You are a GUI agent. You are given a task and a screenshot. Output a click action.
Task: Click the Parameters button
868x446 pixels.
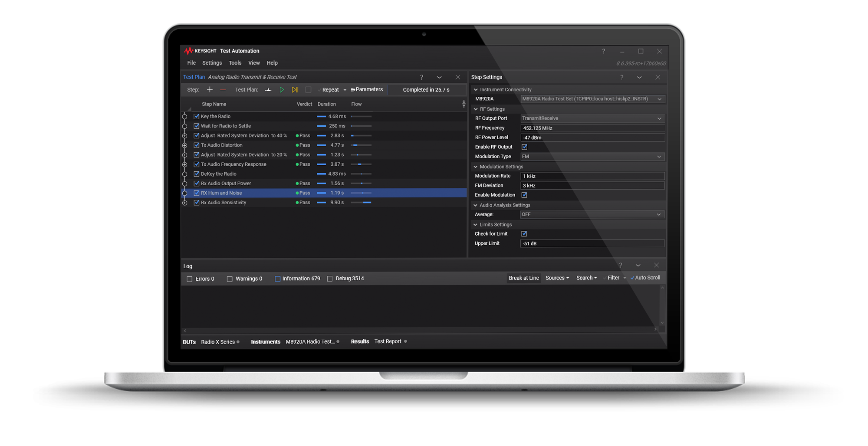coord(367,90)
